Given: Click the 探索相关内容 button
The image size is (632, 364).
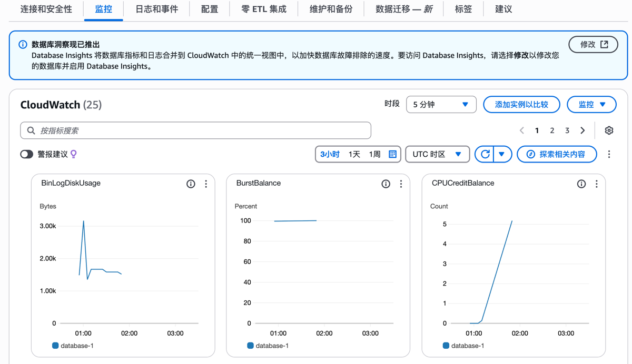Looking at the screenshot, I should point(557,154).
